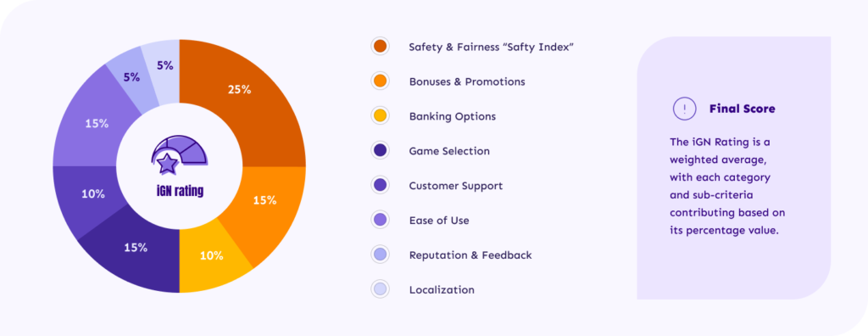The image size is (868, 336).
Task: Click the Banking Options yellow legend dot
Action: [381, 116]
